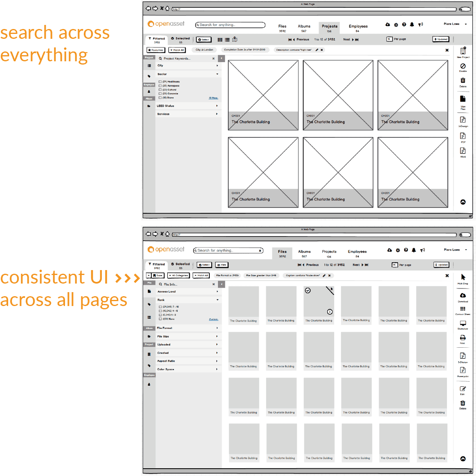Tick the Stone sector checkbox
476x476 pixels.
pos(160,98)
